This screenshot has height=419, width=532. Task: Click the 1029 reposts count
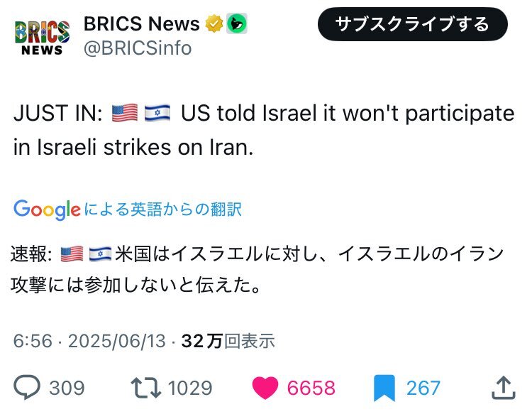(190, 388)
